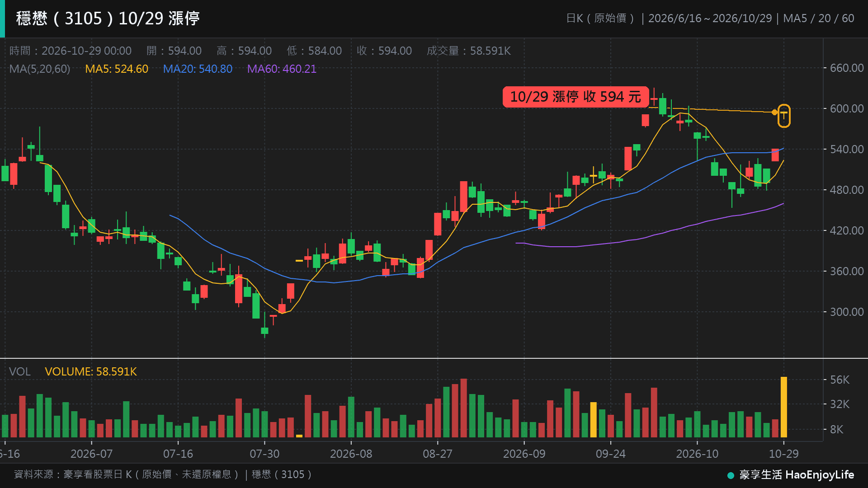868x488 pixels.
Task: Click the 300.00 price axis label
Action: pyautogui.click(x=847, y=312)
